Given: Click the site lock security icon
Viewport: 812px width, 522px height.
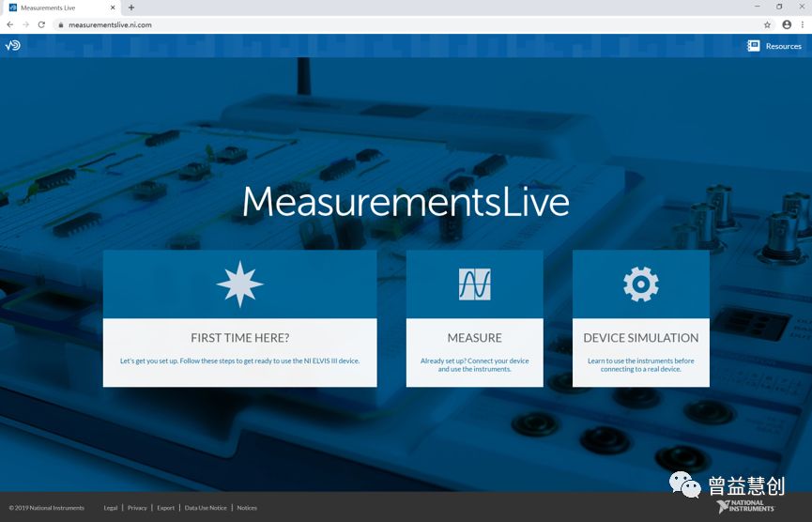Looking at the screenshot, I should [61, 24].
